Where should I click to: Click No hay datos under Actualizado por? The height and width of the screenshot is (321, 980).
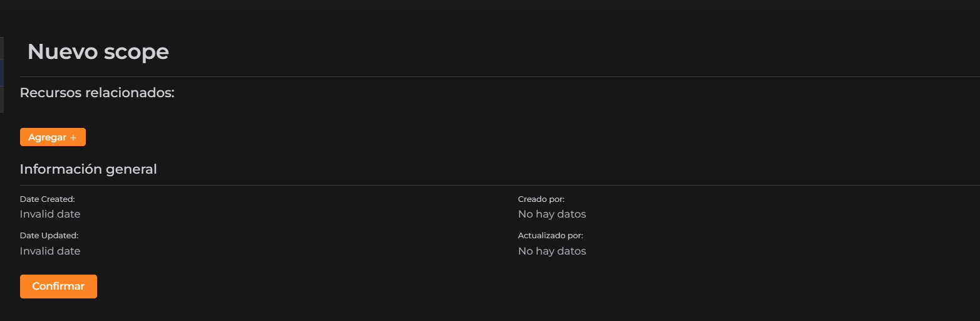(x=551, y=251)
